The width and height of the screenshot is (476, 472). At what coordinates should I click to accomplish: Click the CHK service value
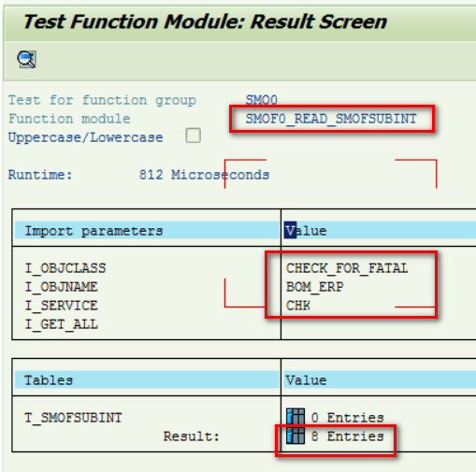point(298,306)
